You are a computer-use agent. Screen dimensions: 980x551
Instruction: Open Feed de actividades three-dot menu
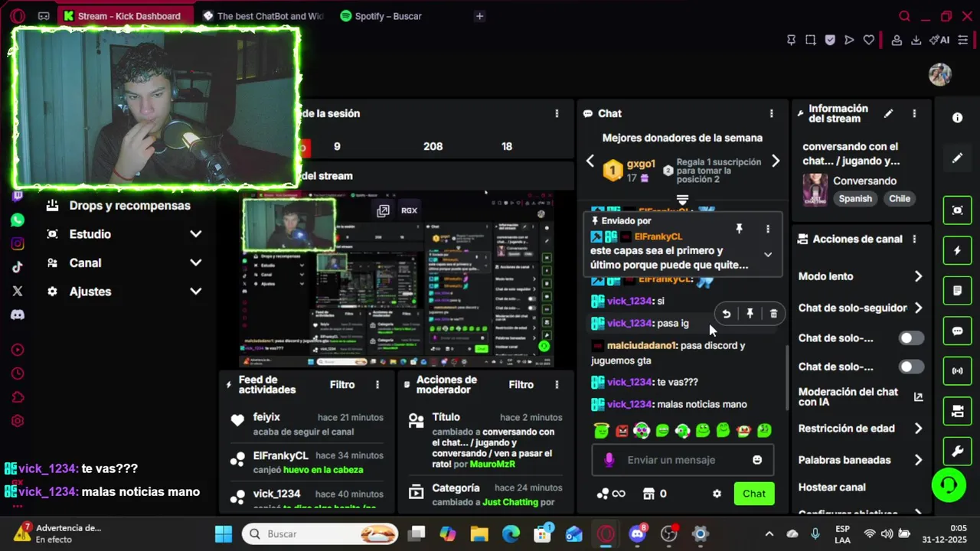[x=377, y=385]
